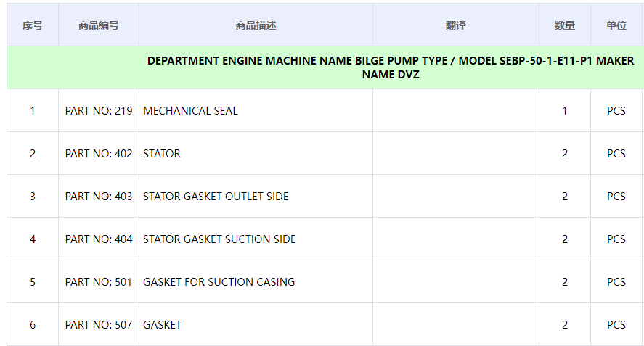
Task: Select the 数量 column header
Action: 564,25
